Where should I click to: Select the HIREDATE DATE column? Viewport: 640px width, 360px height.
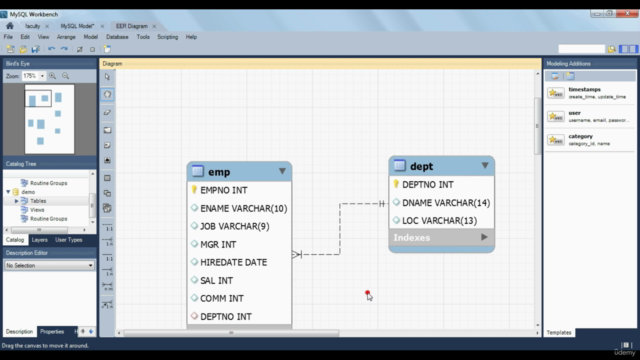(240, 262)
